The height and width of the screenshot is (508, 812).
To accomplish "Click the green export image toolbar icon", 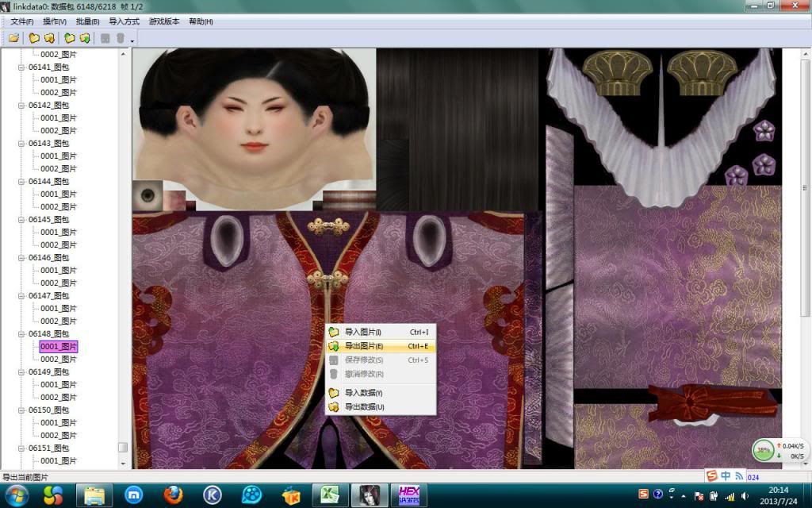I will tap(84, 37).
